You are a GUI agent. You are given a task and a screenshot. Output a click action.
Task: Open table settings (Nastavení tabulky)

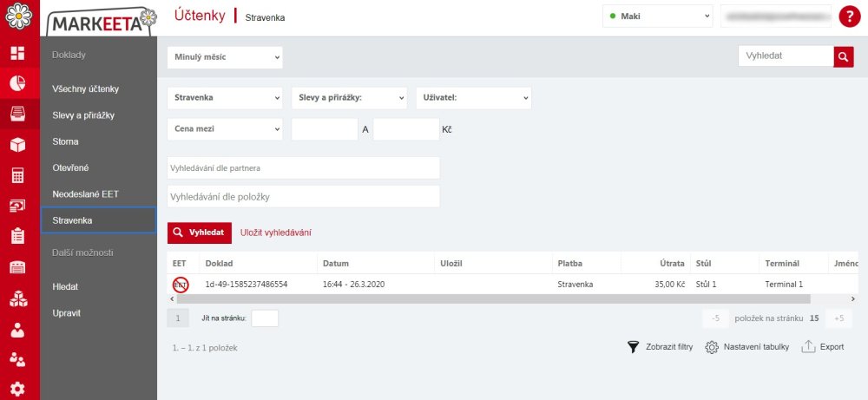746,347
